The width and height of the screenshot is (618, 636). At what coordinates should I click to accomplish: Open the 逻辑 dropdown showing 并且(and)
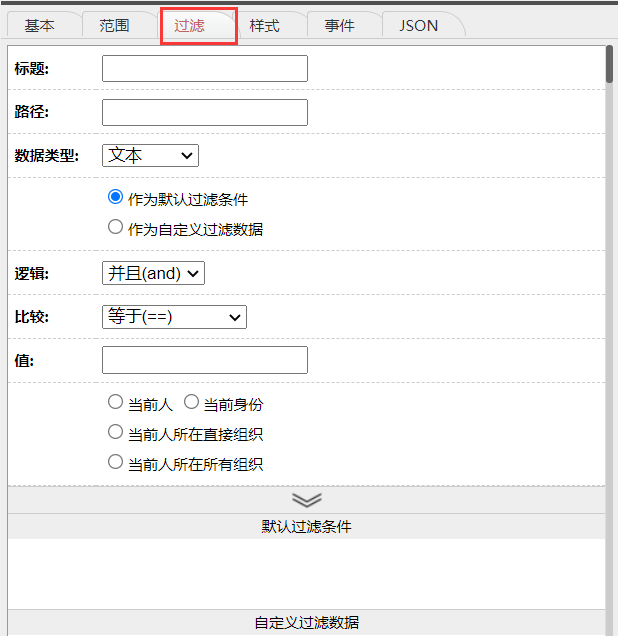click(x=153, y=273)
